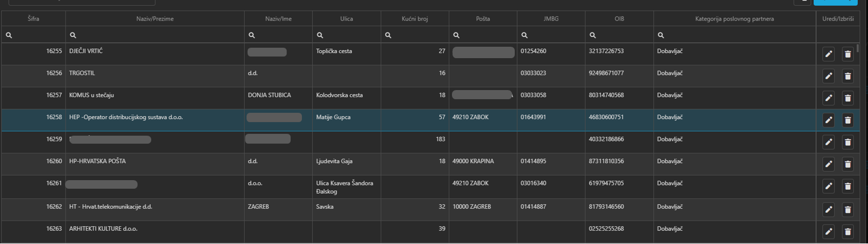The width and height of the screenshot is (868, 244).
Task: Open edit for HP-HRVATSKA POŠTA row
Action: 829,164
